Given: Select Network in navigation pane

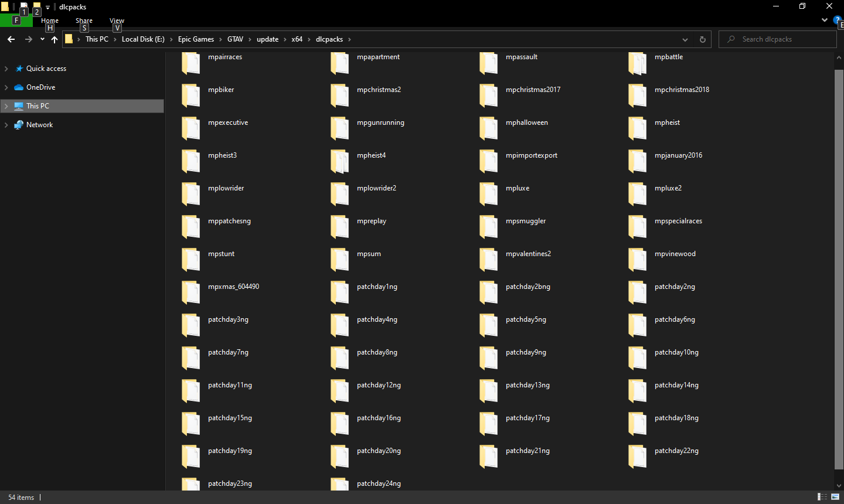Looking at the screenshot, I should [39, 125].
